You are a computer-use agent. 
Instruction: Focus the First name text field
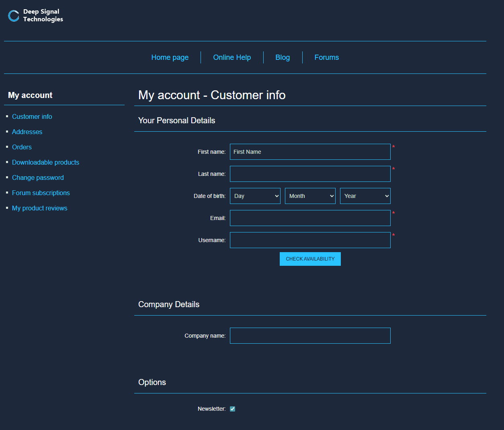310,152
